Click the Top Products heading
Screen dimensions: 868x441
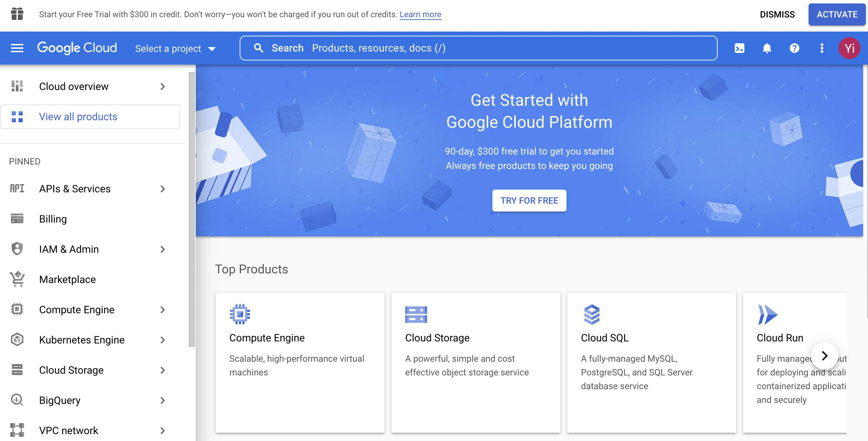(x=251, y=269)
